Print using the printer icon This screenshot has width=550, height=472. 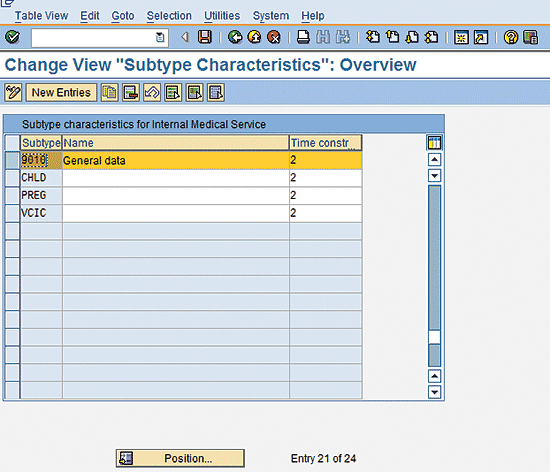pyautogui.click(x=303, y=37)
